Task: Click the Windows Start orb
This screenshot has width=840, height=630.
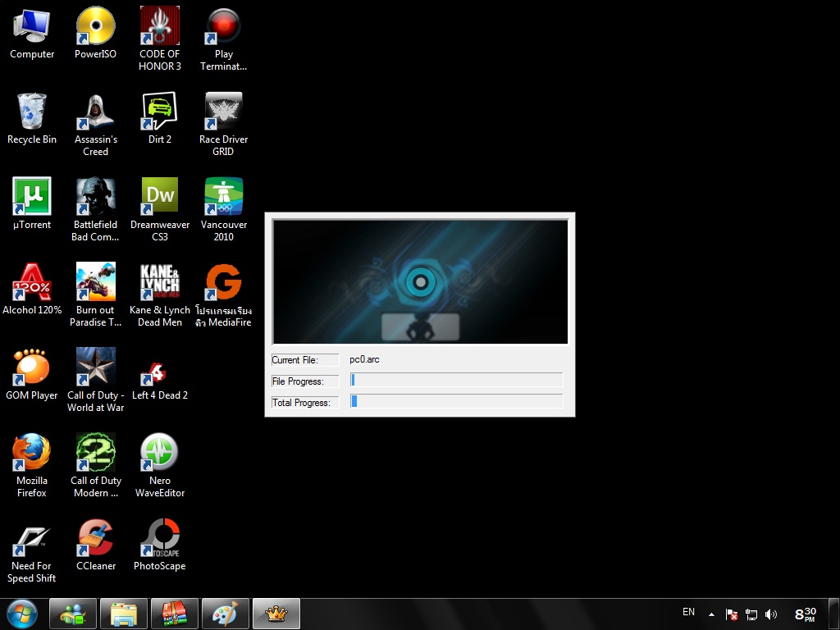Action: tap(22, 614)
